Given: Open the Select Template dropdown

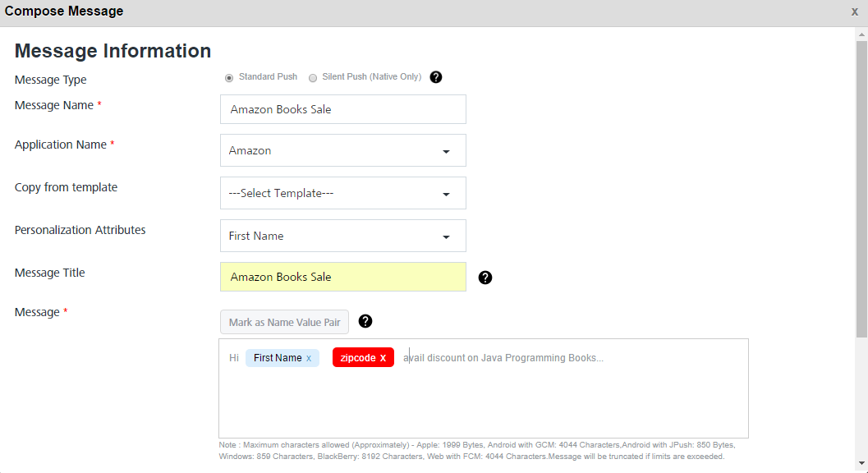Looking at the screenshot, I should (x=342, y=193).
